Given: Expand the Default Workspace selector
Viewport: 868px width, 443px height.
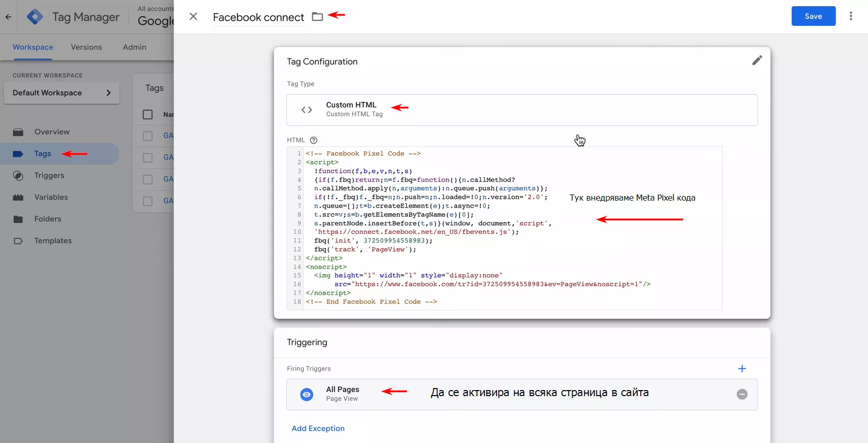Looking at the screenshot, I should click(x=61, y=93).
